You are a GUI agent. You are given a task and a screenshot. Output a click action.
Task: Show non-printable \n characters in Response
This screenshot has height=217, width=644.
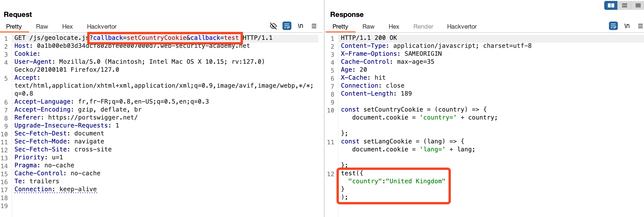coord(627,26)
